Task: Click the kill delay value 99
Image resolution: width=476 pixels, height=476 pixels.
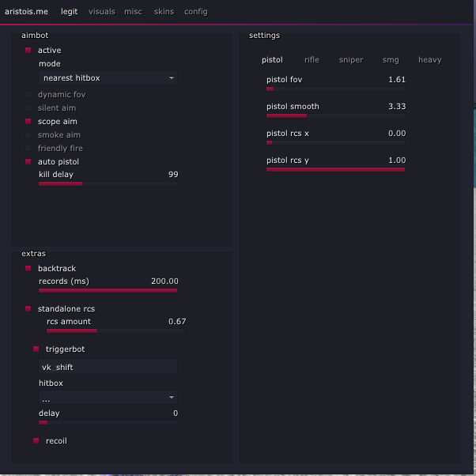Action: [173, 174]
